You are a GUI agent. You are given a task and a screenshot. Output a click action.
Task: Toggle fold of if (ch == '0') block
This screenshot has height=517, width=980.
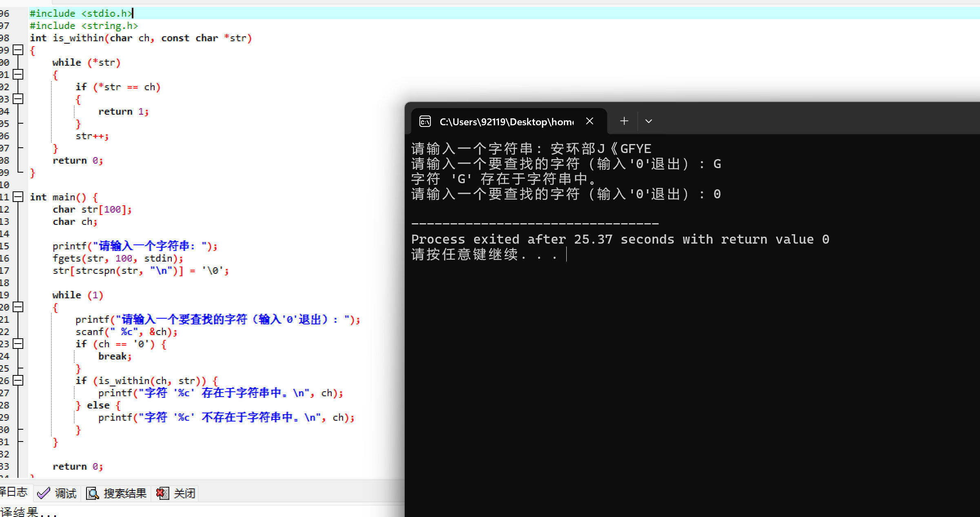tap(18, 344)
